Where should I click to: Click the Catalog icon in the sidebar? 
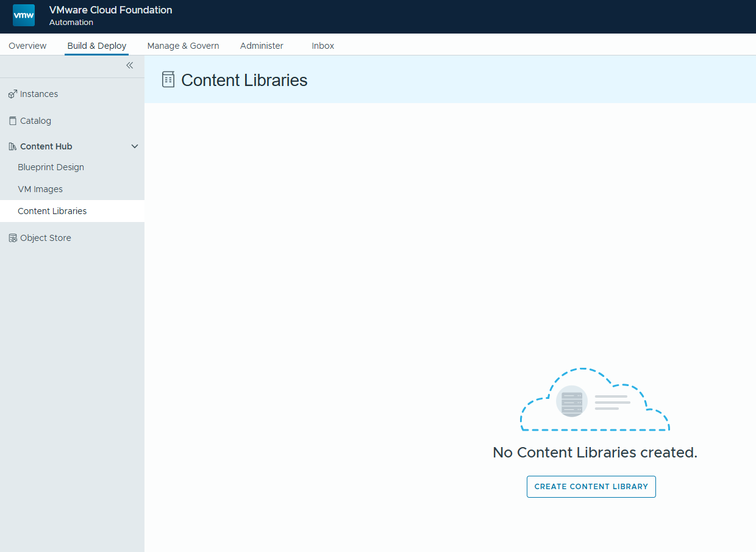click(13, 121)
